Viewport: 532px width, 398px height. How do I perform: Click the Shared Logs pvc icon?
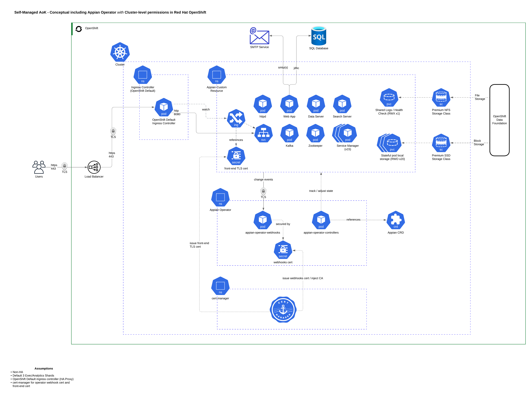[389, 98]
